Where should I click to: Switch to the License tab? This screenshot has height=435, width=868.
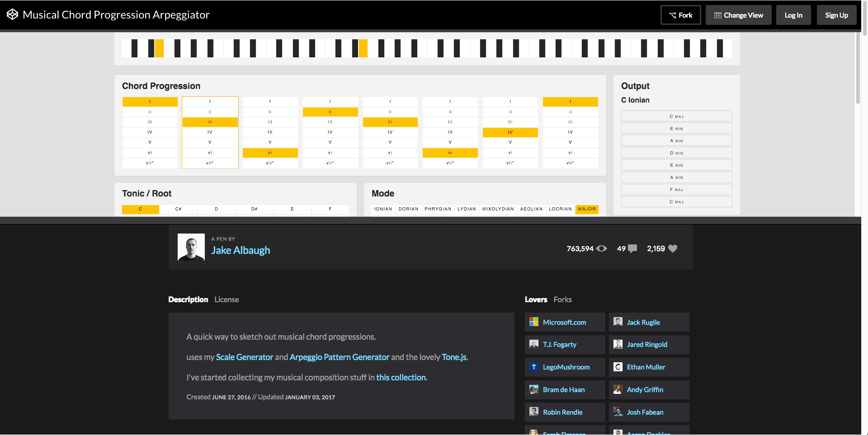[x=226, y=299]
